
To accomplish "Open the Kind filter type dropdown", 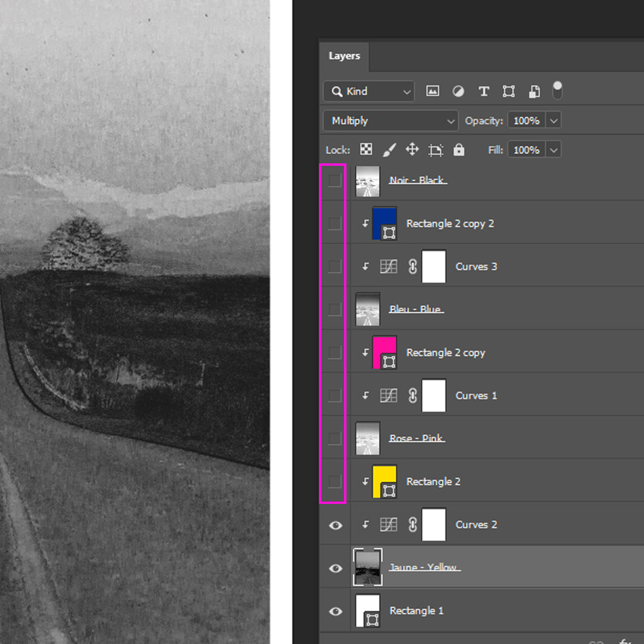I will pyautogui.click(x=369, y=91).
